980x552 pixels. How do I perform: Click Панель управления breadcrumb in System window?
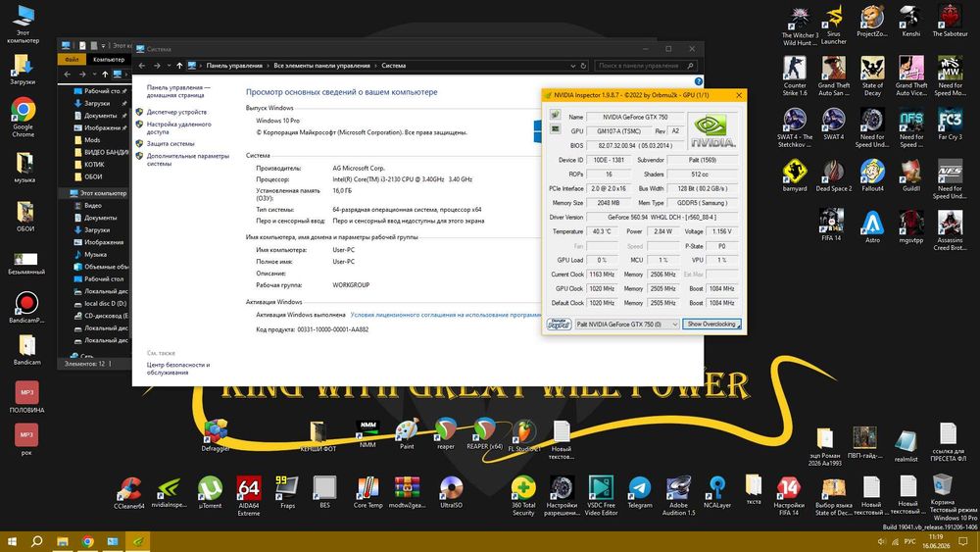(x=234, y=66)
